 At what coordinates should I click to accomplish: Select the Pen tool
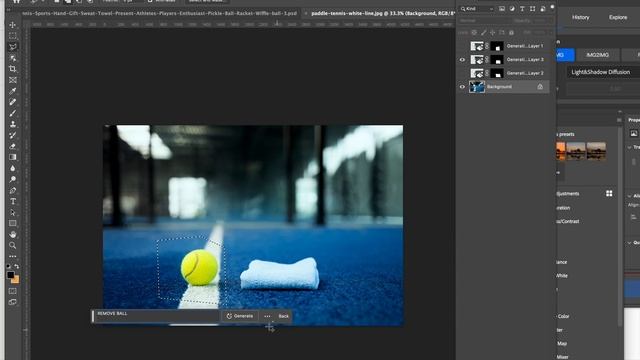click(x=13, y=190)
